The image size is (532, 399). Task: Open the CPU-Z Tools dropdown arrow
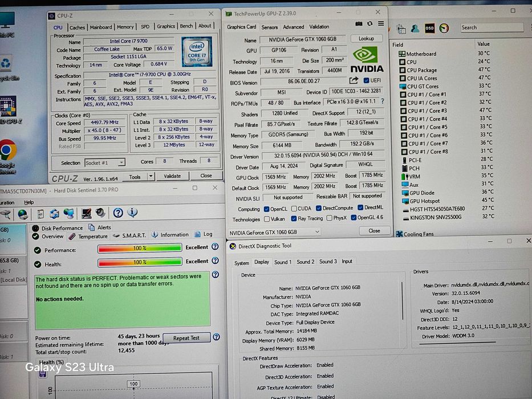coord(151,177)
